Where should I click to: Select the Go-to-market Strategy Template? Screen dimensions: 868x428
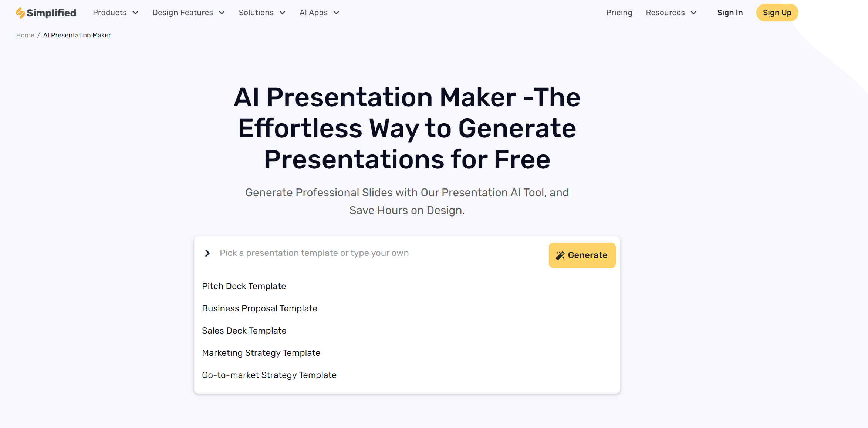269,375
